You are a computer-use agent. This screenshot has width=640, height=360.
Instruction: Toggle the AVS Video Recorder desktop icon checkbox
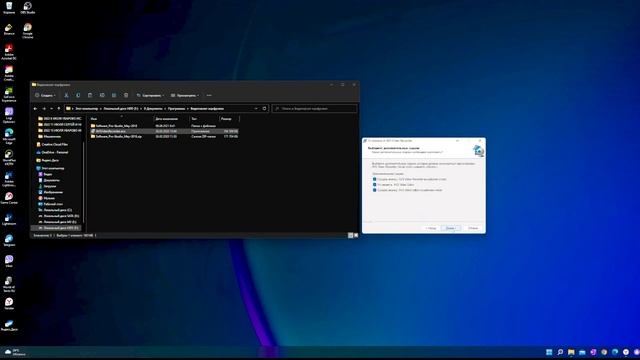374,179
